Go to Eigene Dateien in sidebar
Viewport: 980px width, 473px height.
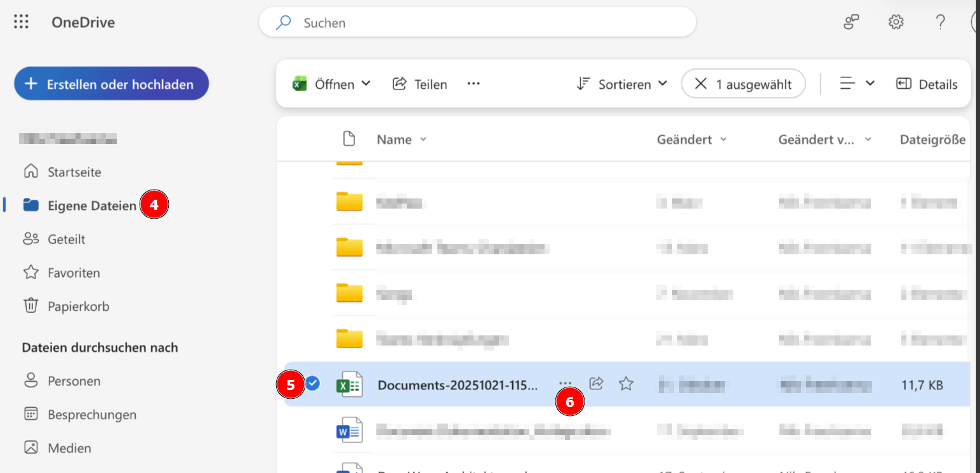point(91,205)
